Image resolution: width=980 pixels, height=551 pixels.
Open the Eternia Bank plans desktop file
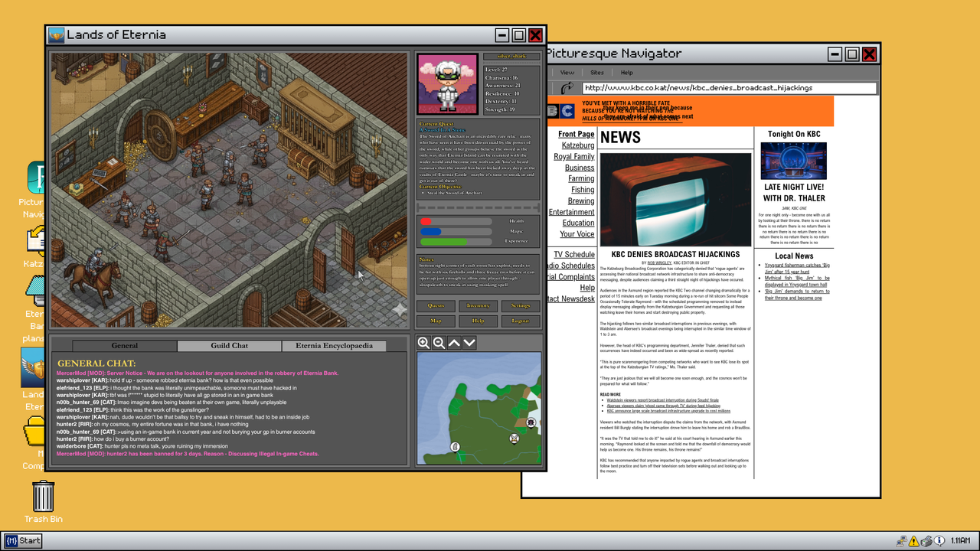(x=35, y=291)
